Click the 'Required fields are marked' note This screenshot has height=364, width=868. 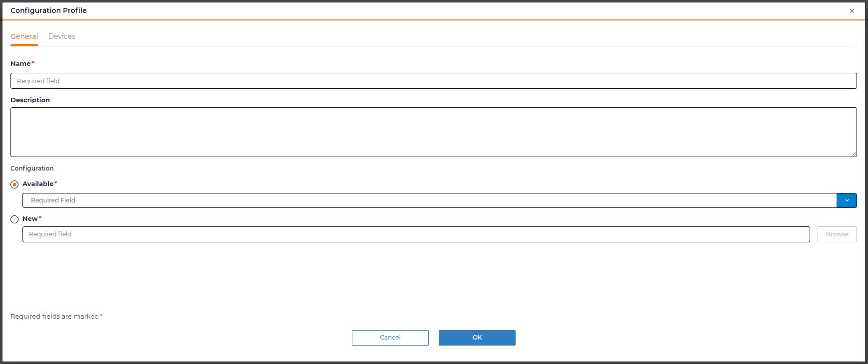coord(56,317)
